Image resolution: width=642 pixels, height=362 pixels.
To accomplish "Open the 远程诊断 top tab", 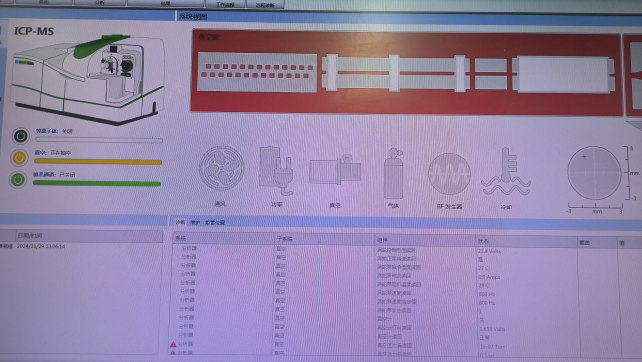I will 265,5.
